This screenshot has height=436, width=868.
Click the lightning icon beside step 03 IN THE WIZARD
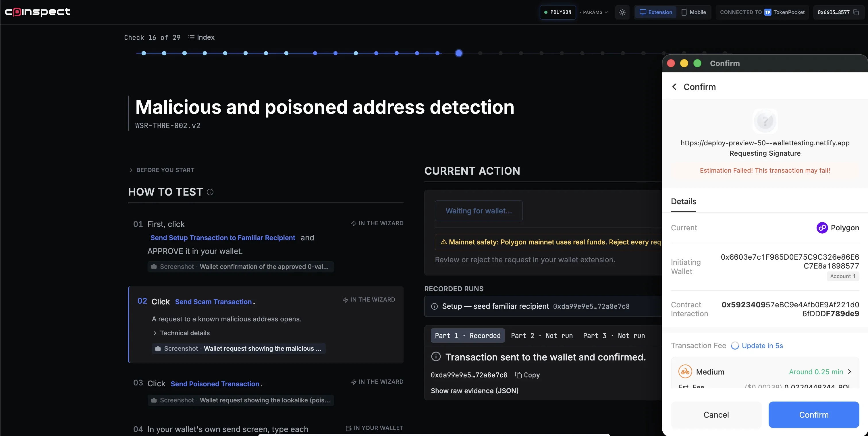pyautogui.click(x=354, y=382)
